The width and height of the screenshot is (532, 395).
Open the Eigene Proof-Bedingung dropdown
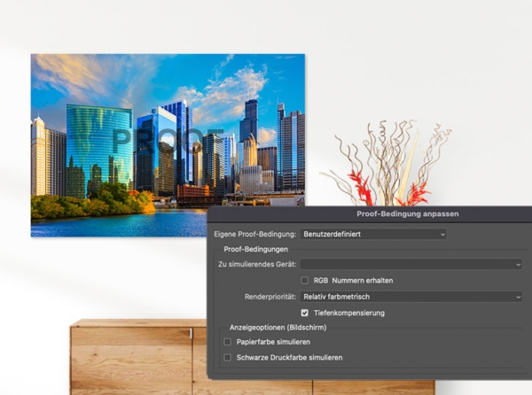(x=373, y=234)
